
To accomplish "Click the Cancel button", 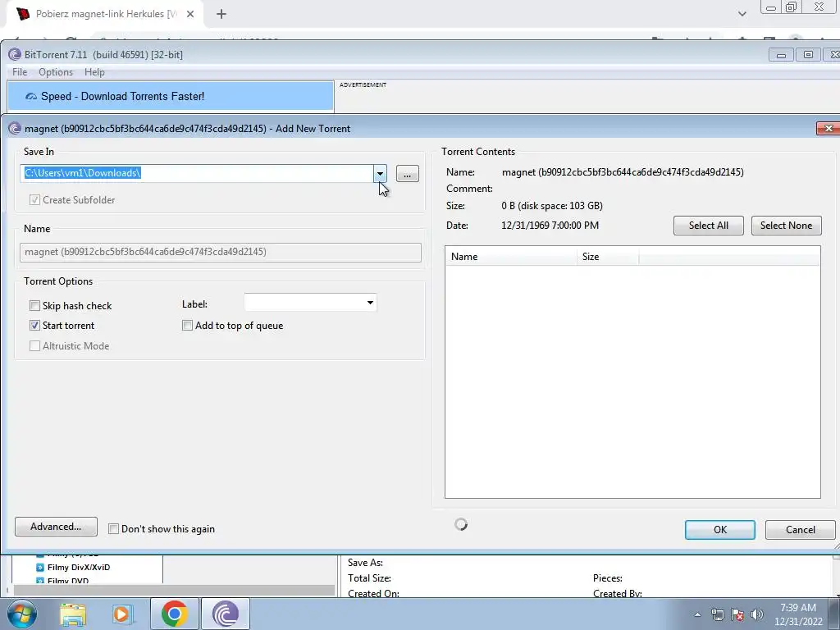I will pyautogui.click(x=801, y=530).
